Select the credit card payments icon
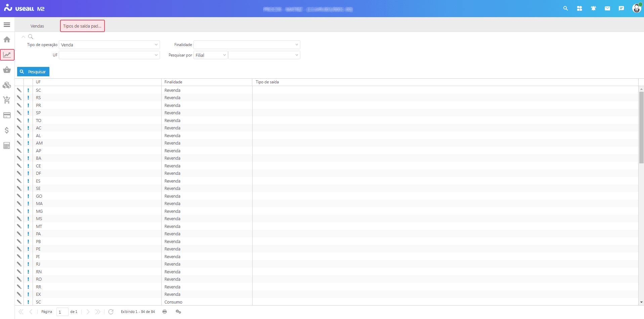644x319 pixels. pos(7,115)
